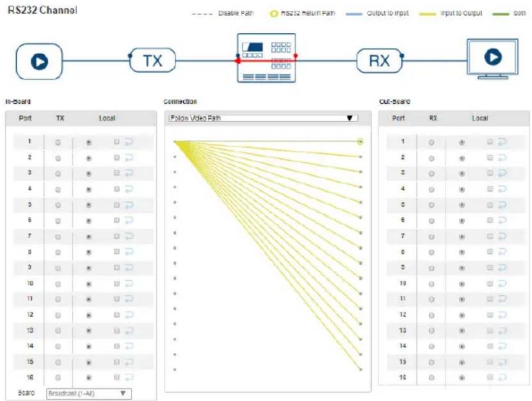
Task: Click Out-Board port 6 return path icon
Action: click(x=502, y=221)
